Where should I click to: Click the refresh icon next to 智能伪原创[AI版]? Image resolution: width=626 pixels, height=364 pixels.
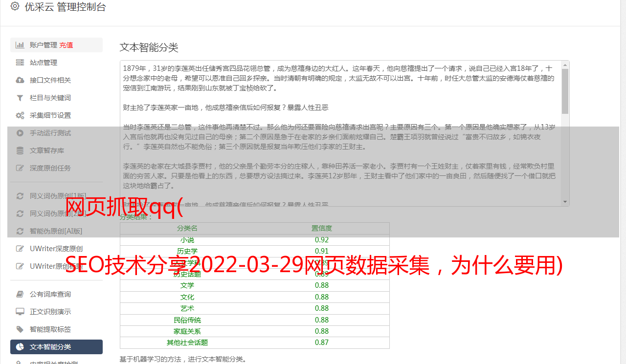click(x=20, y=231)
